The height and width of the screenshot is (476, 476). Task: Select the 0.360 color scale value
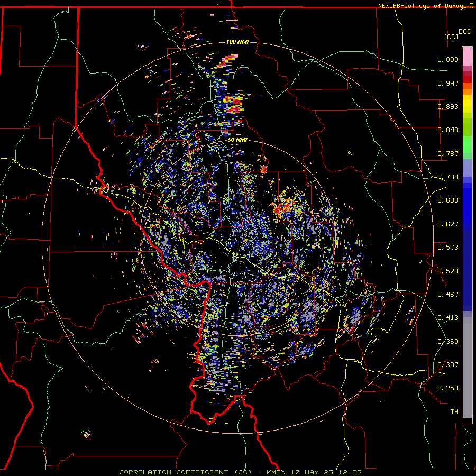(448, 342)
